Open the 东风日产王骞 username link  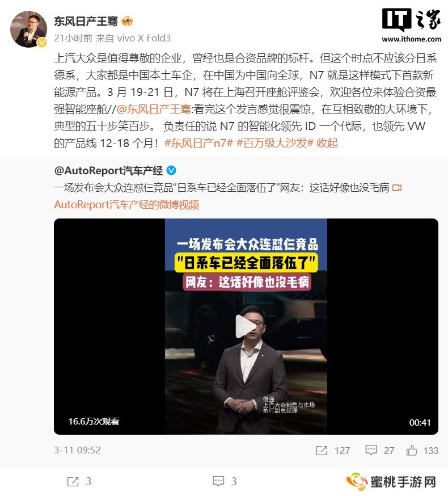pos(86,21)
